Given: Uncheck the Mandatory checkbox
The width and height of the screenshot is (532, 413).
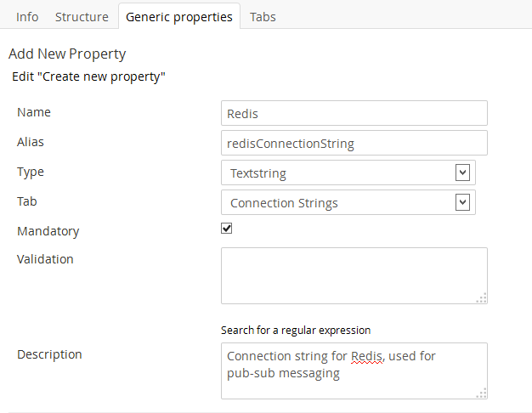Looking at the screenshot, I should [227, 229].
